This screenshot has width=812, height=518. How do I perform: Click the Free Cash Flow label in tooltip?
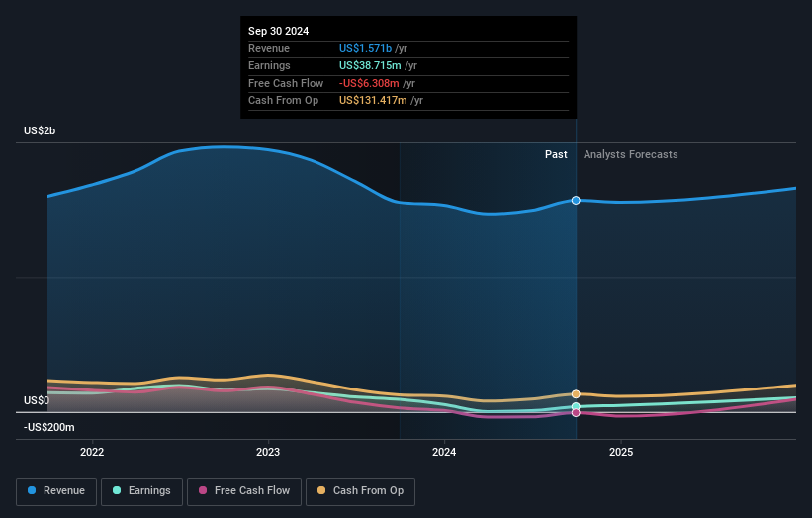tap(286, 83)
